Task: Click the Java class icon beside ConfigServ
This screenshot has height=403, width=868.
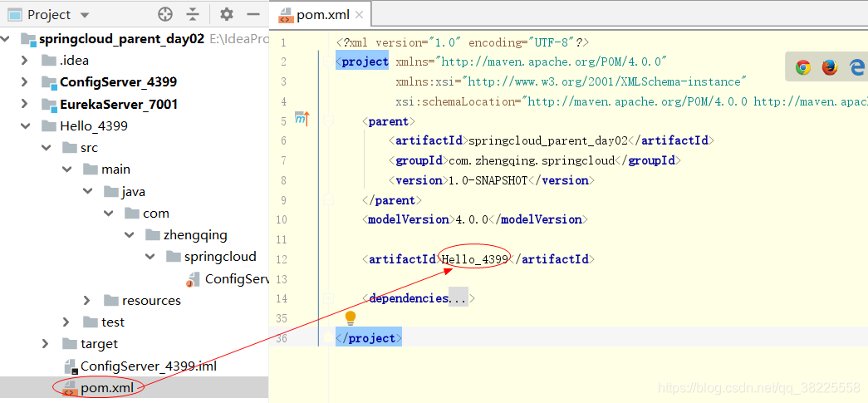Action: pyautogui.click(x=193, y=279)
